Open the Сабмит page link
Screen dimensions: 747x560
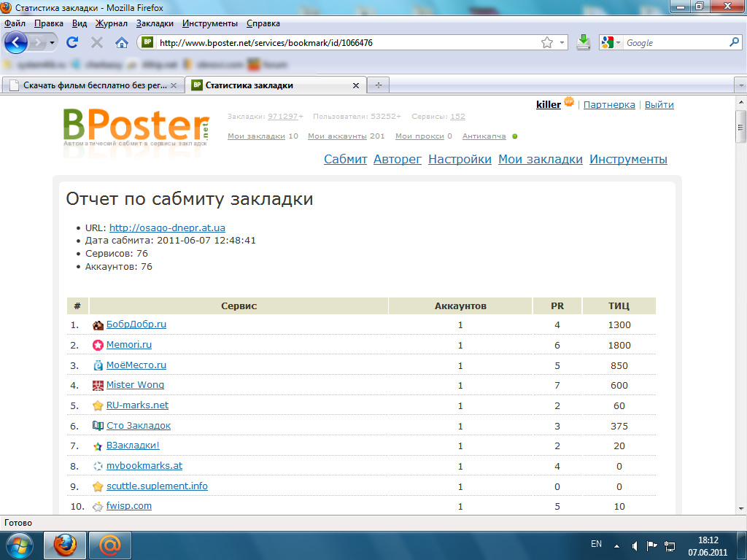coord(345,159)
